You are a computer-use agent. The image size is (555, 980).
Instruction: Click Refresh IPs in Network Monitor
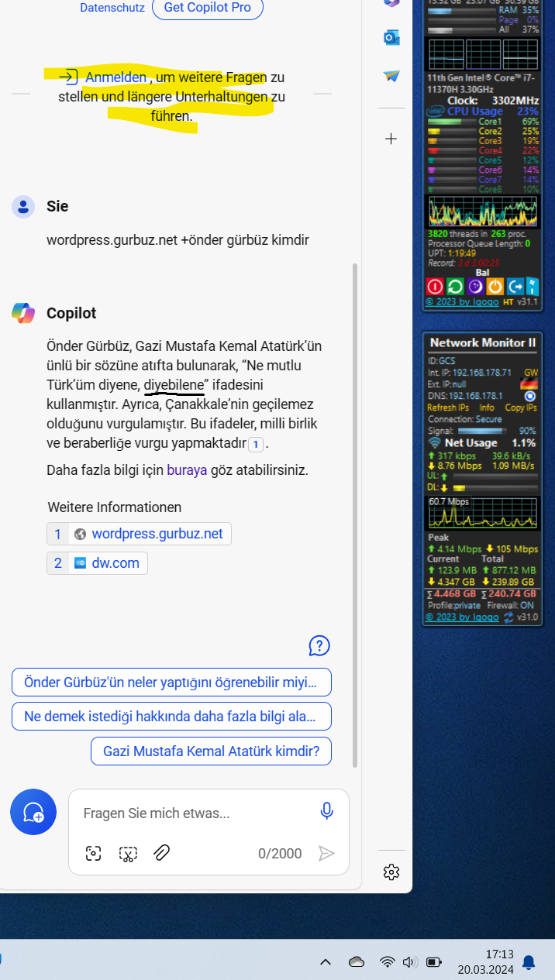tap(448, 407)
